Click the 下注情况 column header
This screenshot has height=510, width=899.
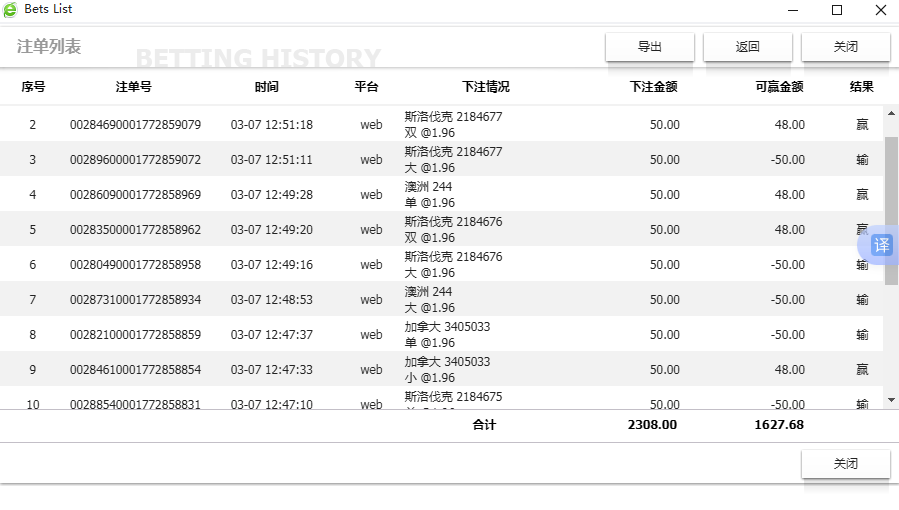[x=486, y=87]
